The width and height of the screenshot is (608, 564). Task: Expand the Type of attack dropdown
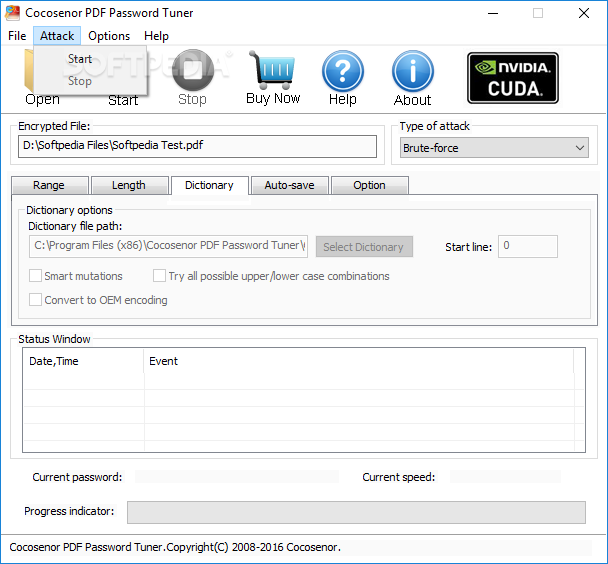(494, 148)
